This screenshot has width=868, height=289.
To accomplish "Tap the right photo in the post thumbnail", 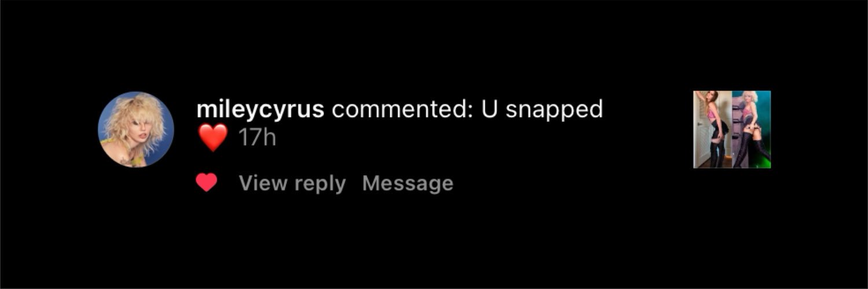I will tap(752, 129).
